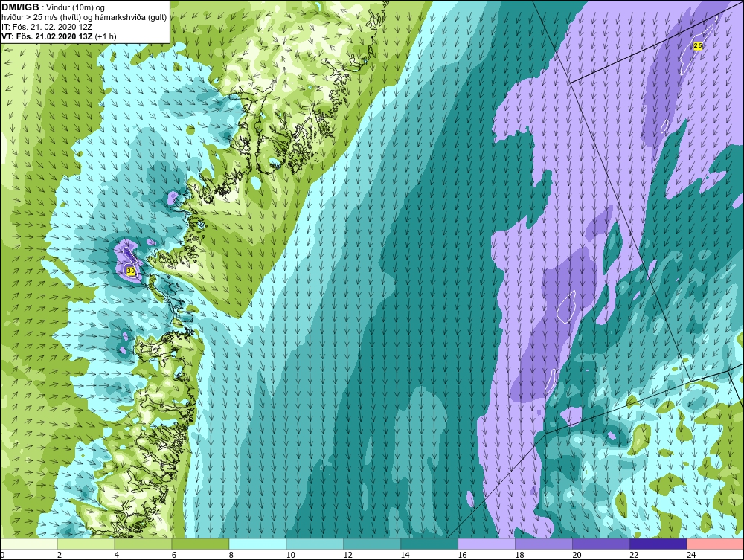The image size is (744, 560).
Task: Click legend tick label 0
Action: point(2,555)
